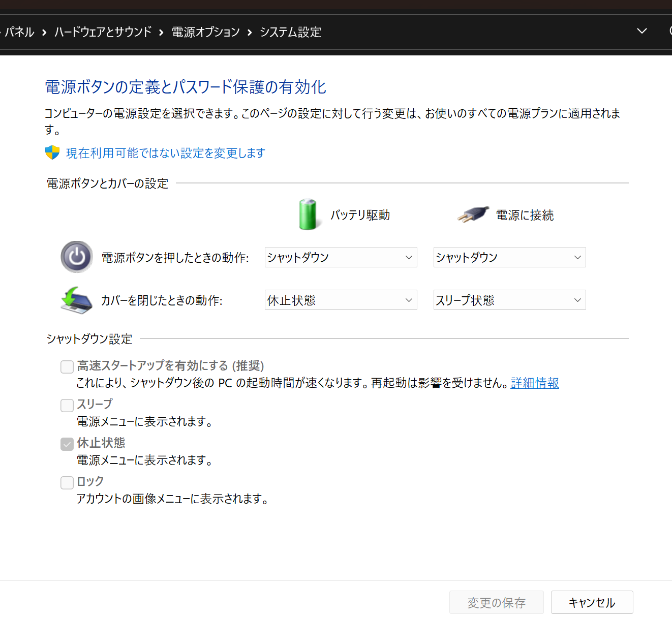Click the green battery icon
Screen dimensions: 672x617
pyautogui.click(x=308, y=214)
